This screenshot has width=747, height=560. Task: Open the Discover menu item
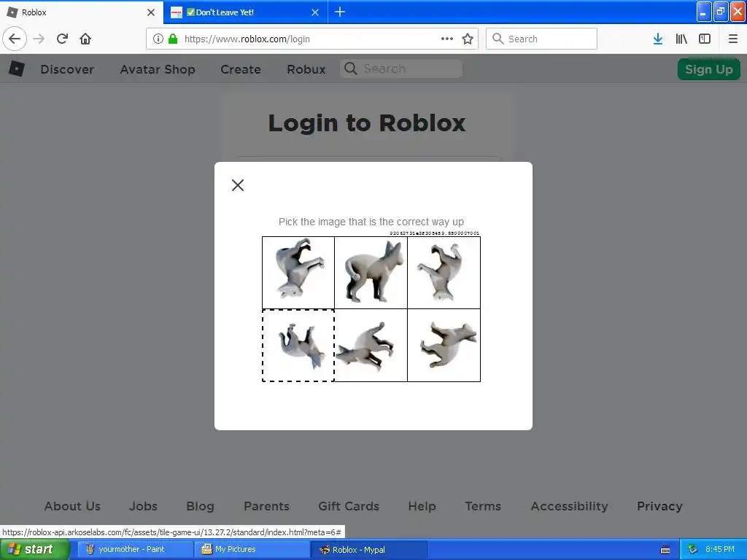[67, 69]
